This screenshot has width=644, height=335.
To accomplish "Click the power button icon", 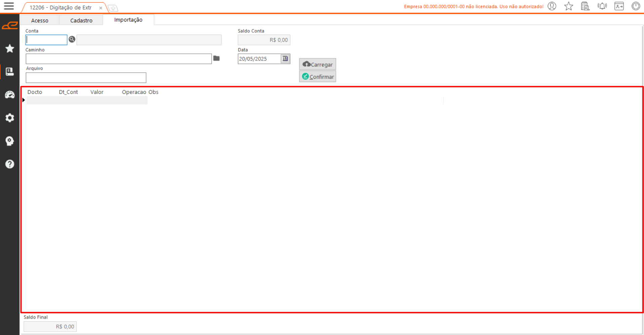I will tap(636, 6).
